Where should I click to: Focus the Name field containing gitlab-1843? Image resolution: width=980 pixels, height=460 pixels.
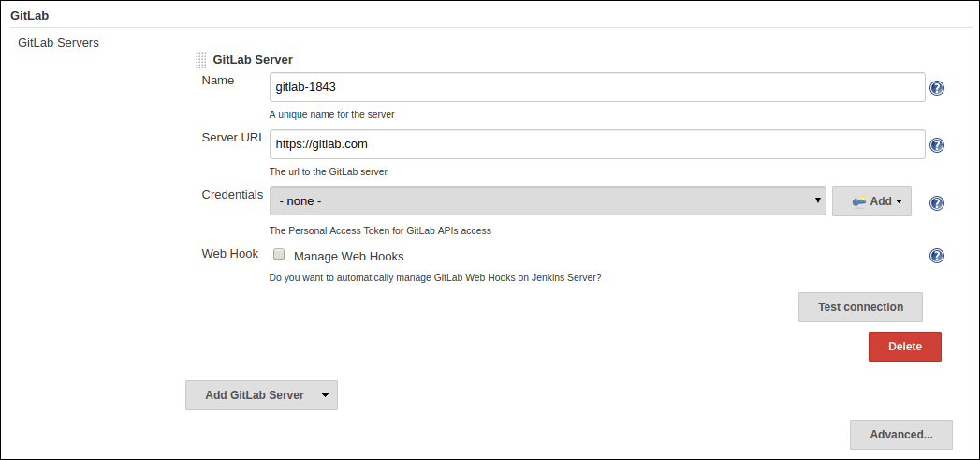(596, 87)
